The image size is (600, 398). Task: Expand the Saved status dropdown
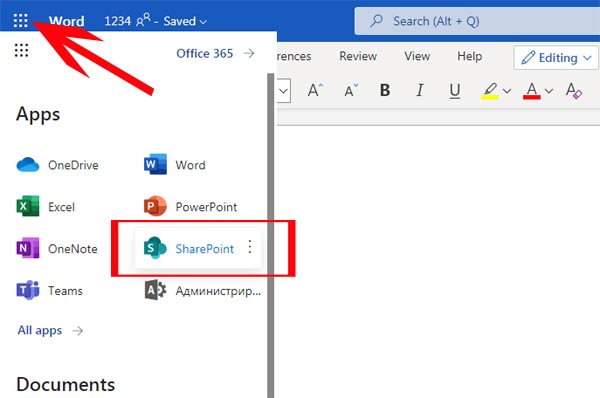pos(185,21)
